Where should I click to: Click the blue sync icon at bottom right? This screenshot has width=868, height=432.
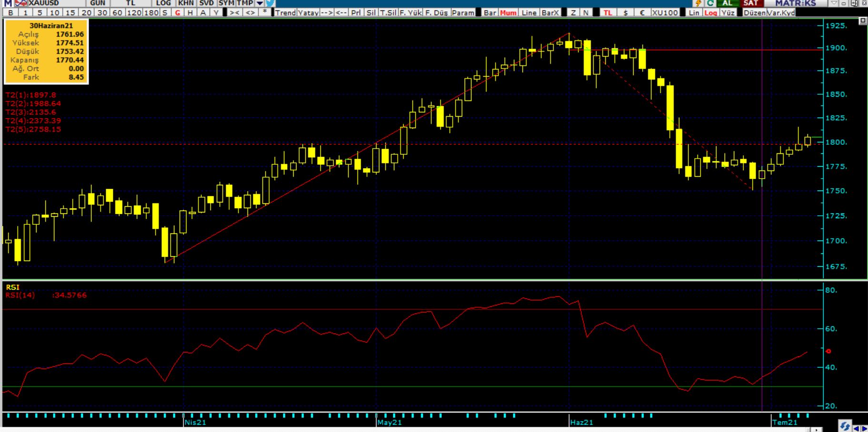point(845,426)
